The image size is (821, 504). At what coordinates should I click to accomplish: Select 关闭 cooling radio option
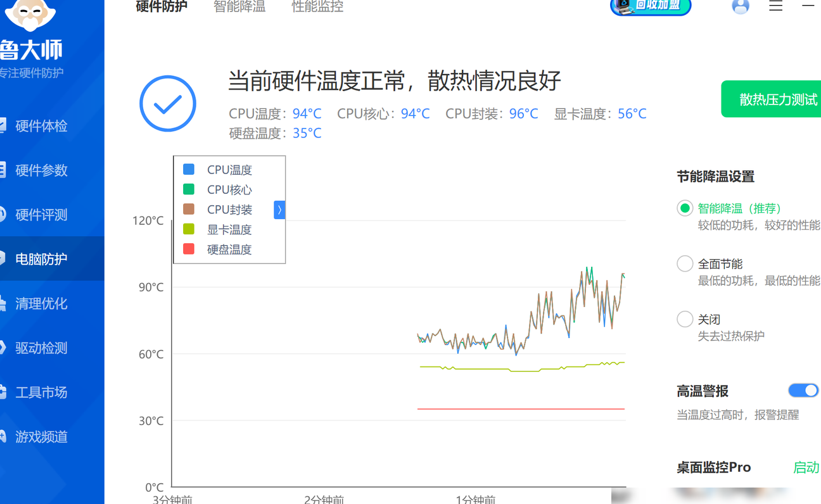point(685,319)
